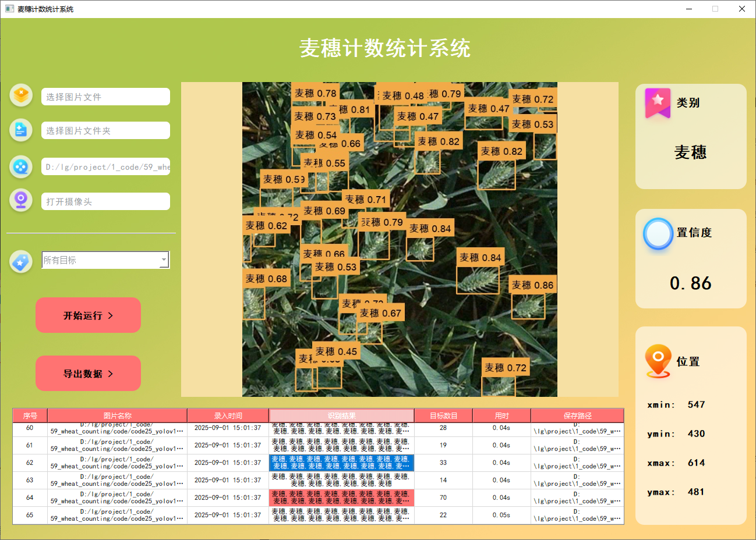This screenshot has height=540, width=756.
Task: Click the 麦穗计数统计系统 page title
Action: tap(385, 48)
